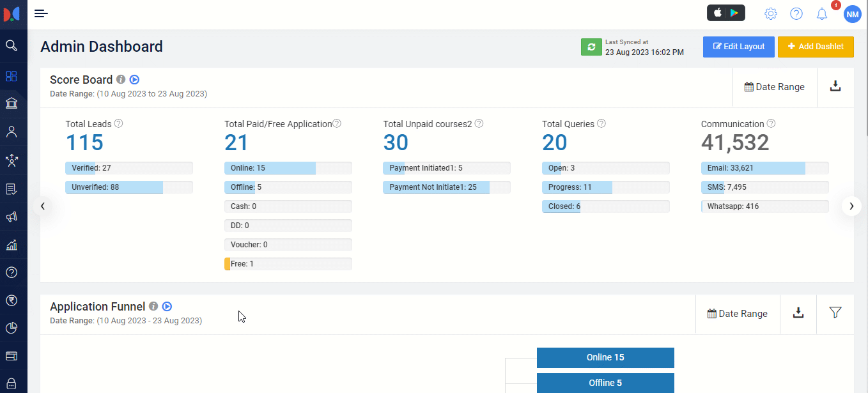
Task: Click the Unverified: 88 progress bar
Action: [129, 187]
